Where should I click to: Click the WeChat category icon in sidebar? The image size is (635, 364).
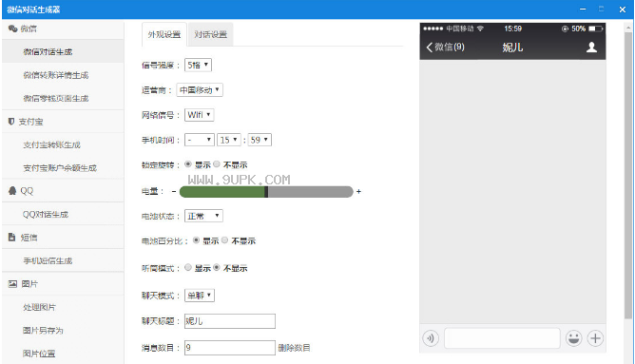pyautogui.click(x=12, y=29)
